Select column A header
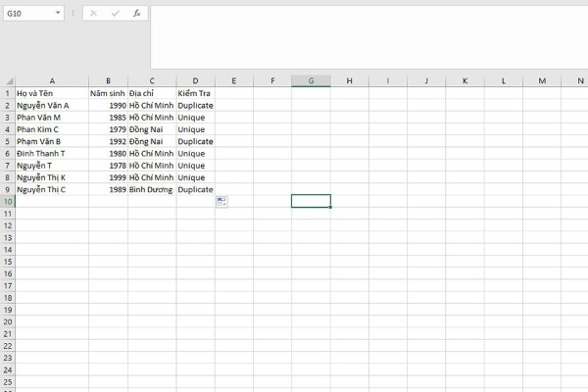Viewport: 588px width, 392px height. tap(51, 80)
